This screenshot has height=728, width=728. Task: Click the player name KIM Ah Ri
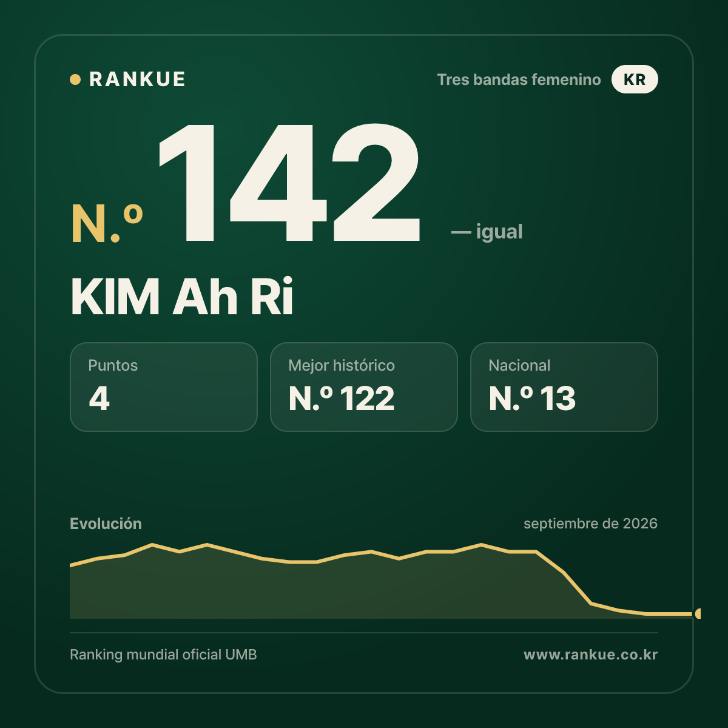coord(182,297)
